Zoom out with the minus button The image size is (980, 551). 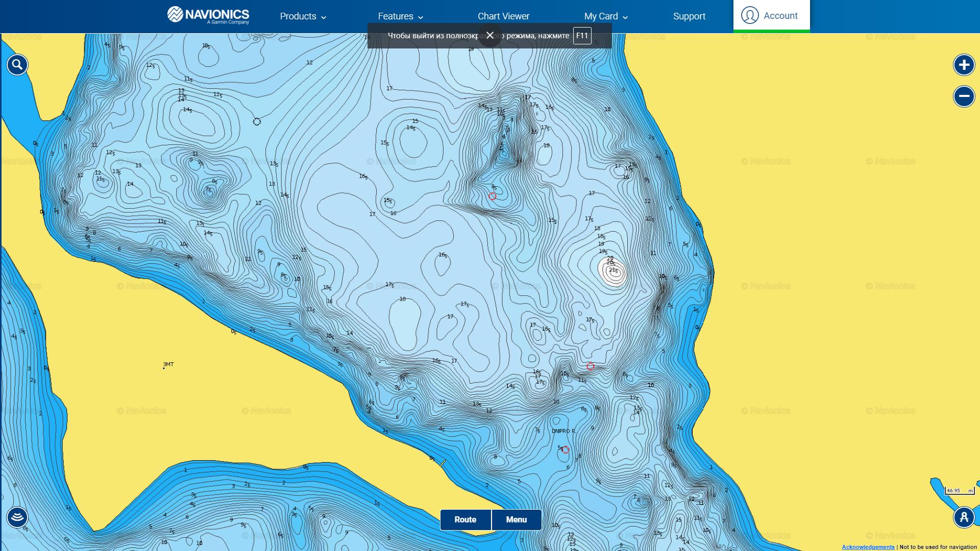pyautogui.click(x=964, y=96)
